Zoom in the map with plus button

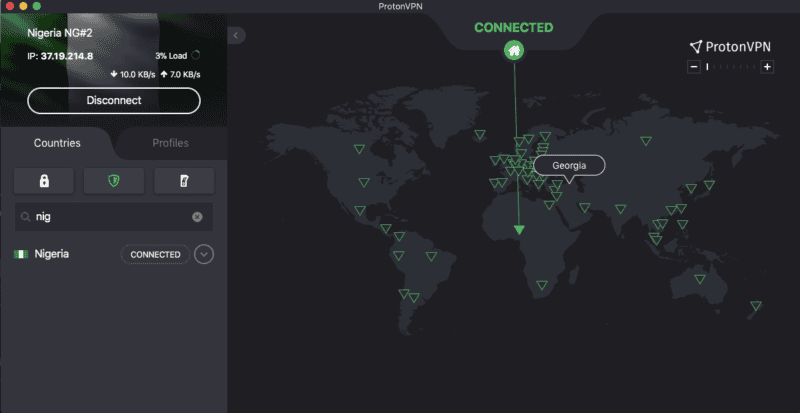[x=767, y=66]
